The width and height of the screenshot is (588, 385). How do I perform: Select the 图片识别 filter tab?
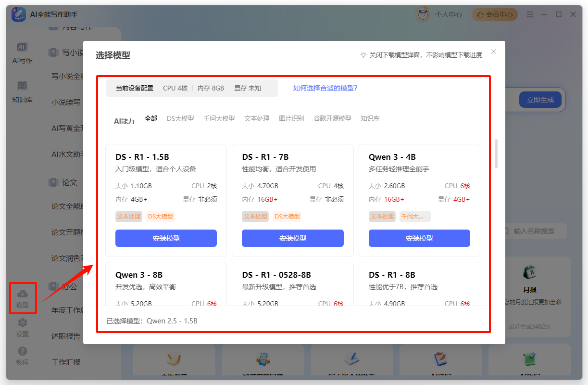291,118
